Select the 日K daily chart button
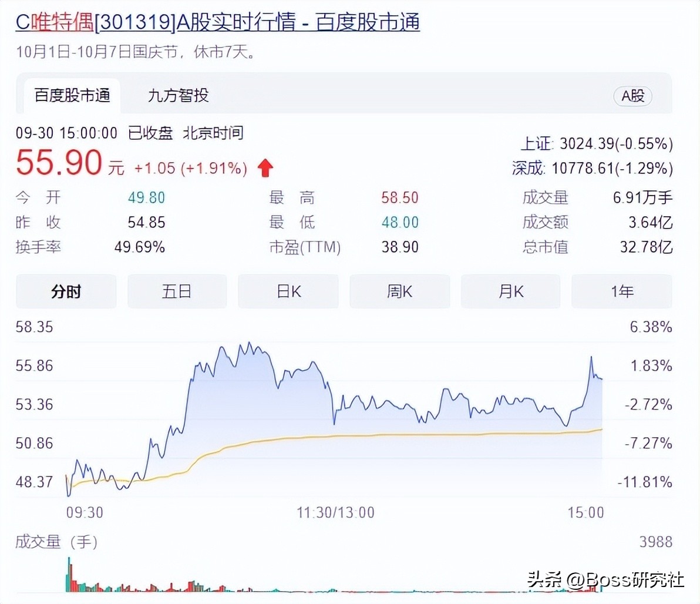 [x=288, y=291]
